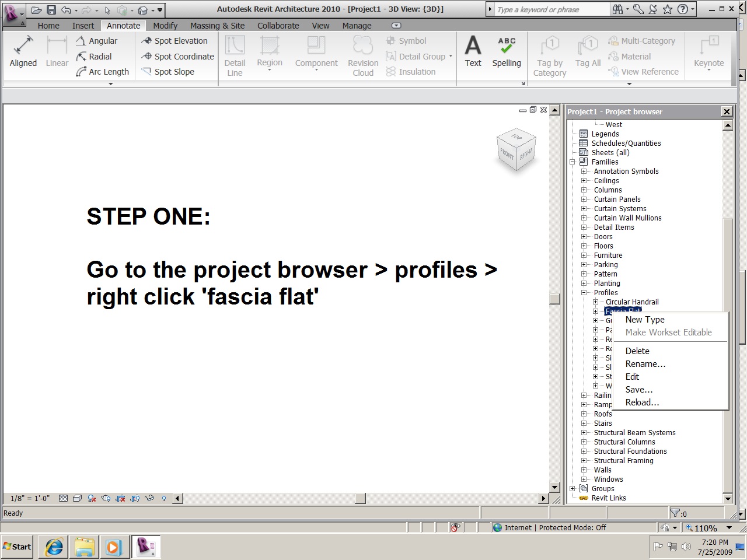Screen dimensions: 747x560
Task: Open the Detail Level icon on view control bar
Action: pyautogui.click(x=63, y=498)
